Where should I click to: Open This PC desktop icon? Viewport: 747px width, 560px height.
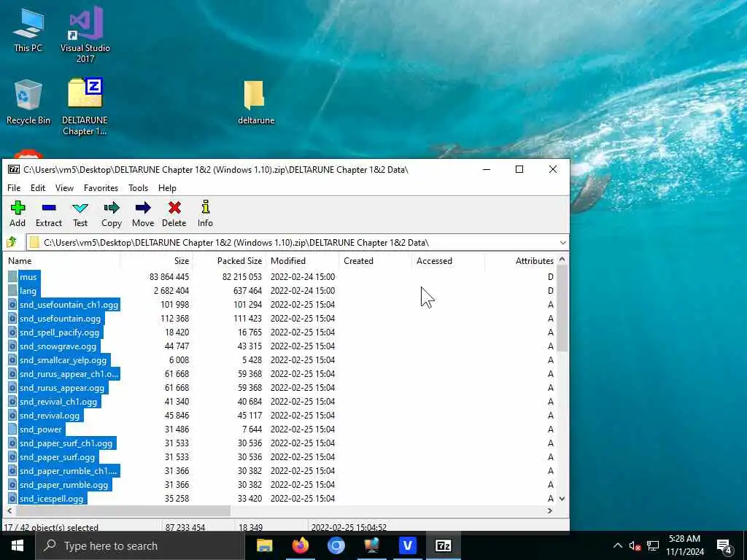pyautogui.click(x=28, y=31)
